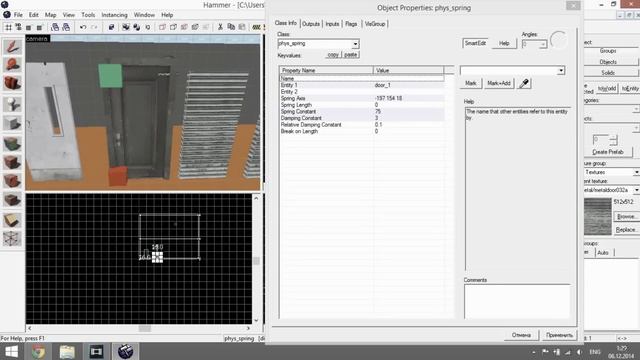640x360 pixels.
Task: Click the keyvalues copy button
Action: click(x=333, y=55)
